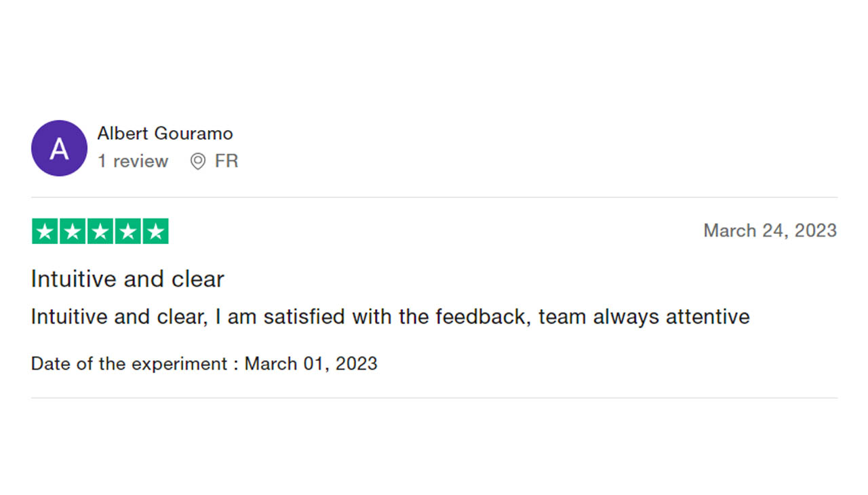The image size is (868, 495).
Task: Click the review date March 24, 2023
Action: pyautogui.click(x=770, y=231)
